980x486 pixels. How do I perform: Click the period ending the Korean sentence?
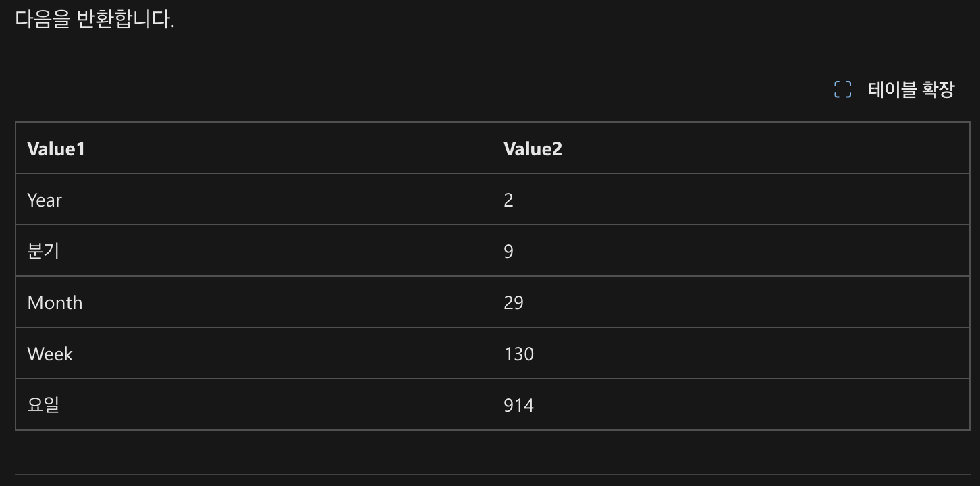click(173, 26)
